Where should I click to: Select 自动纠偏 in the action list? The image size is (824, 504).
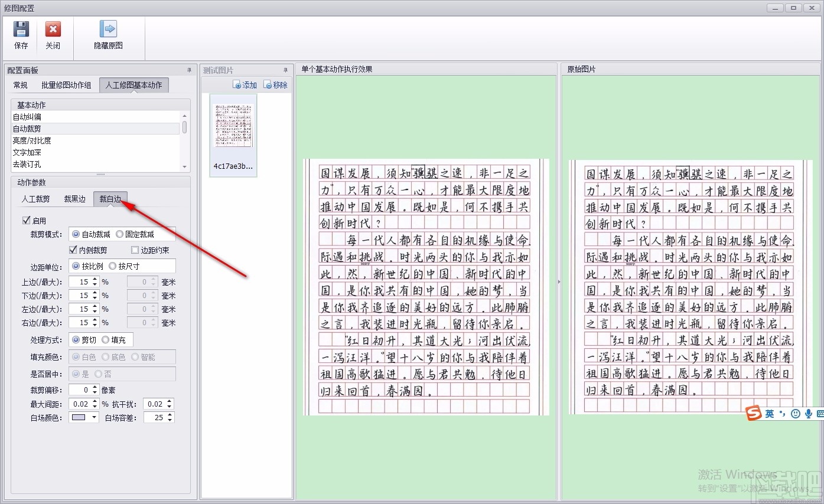click(96, 117)
